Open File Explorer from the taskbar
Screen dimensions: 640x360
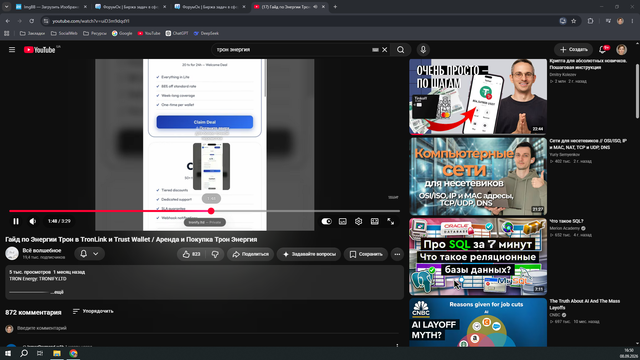tap(57, 353)
